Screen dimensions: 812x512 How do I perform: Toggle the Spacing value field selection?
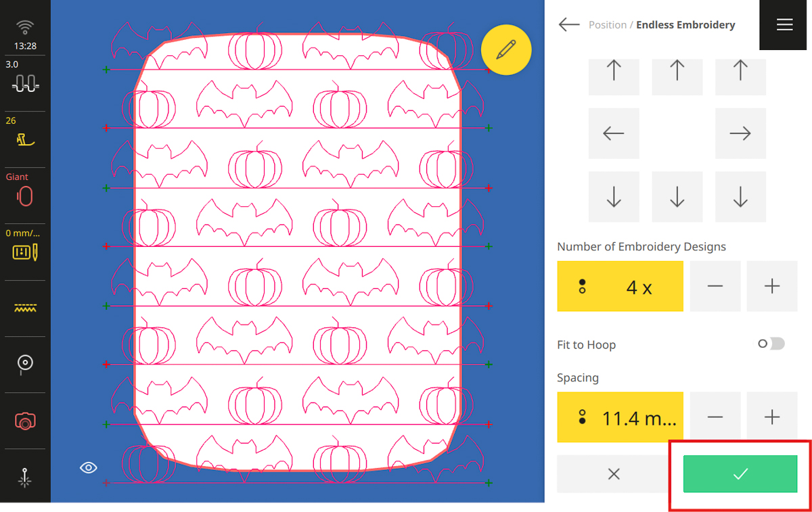620,417
